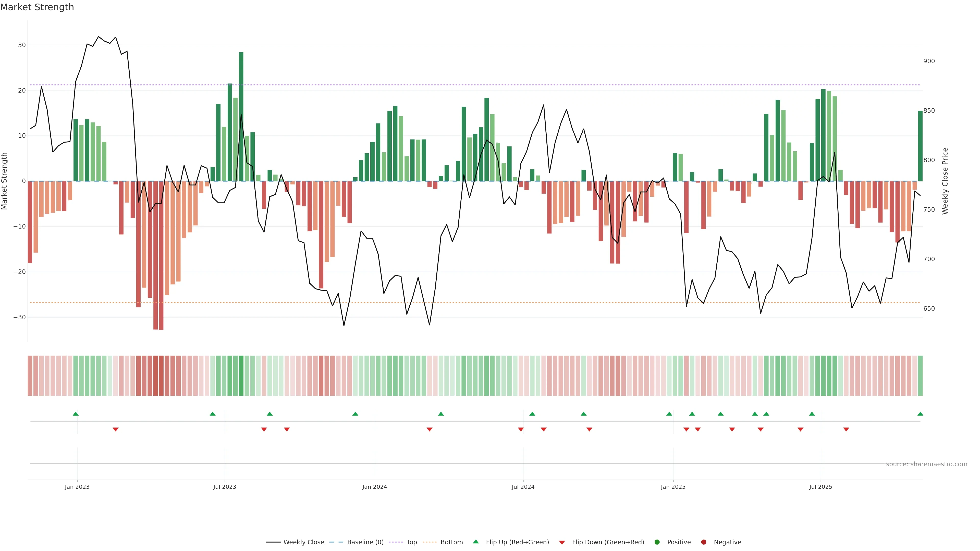Click the rightmost red flip-down triangle marker
The image size is (980, 551).
pyautogui.click(x=846, y=429)
